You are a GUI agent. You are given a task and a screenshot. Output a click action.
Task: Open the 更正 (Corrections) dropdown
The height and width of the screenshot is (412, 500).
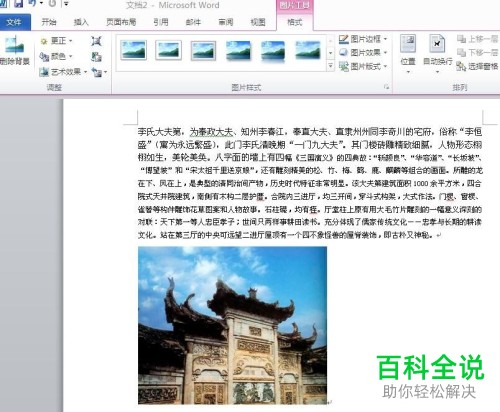(x=56, y=41)
